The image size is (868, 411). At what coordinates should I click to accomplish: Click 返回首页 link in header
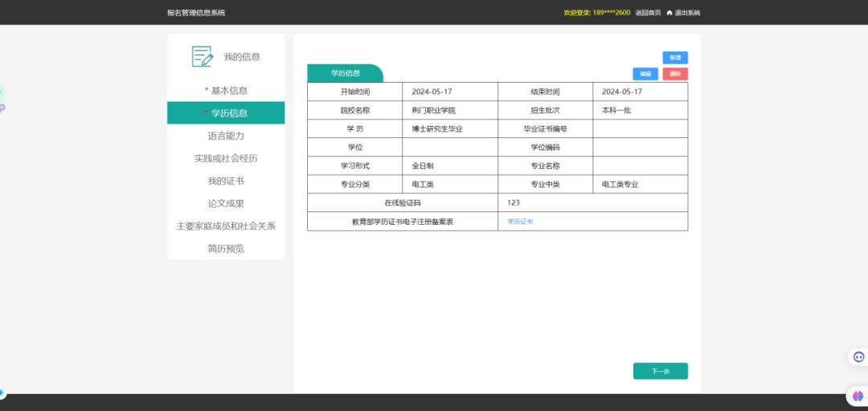pyautogui.click(x=648, y=13)
